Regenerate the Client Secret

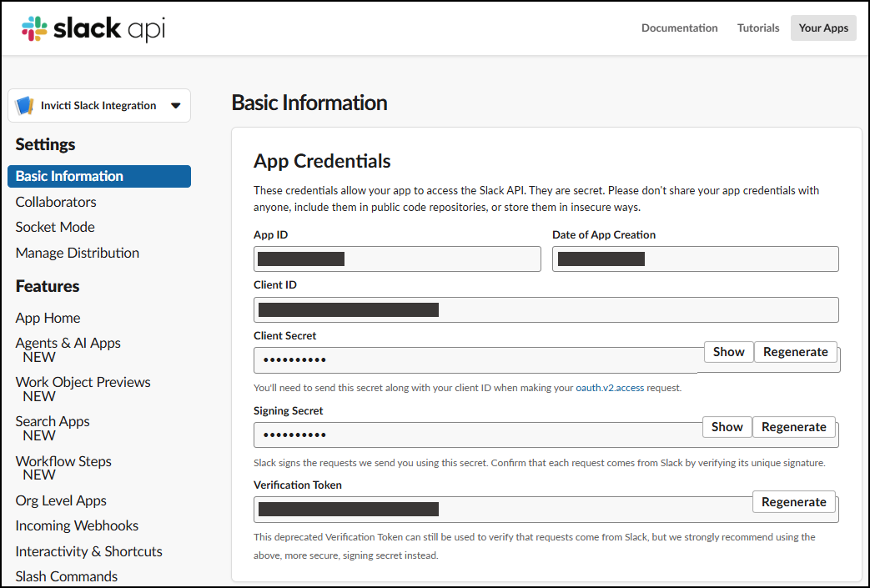pyautogui.click(x=796, y=352)
